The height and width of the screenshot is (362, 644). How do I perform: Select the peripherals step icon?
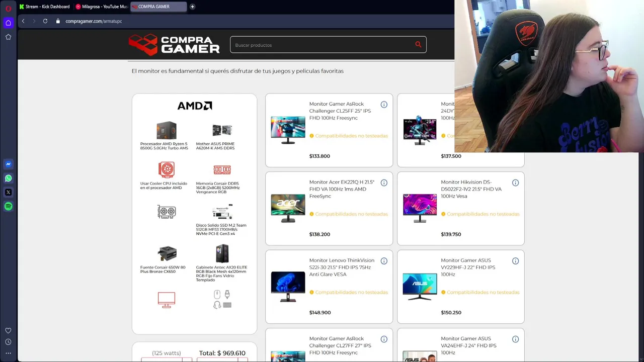click(222, 299)
